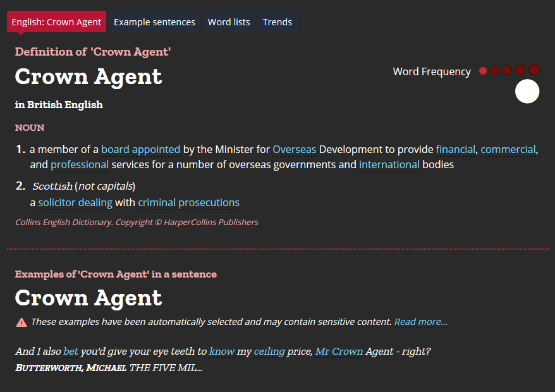This screenshot has width=555, height=392.
Task: Open the 'Read more...' link
Action: [421, 322]
